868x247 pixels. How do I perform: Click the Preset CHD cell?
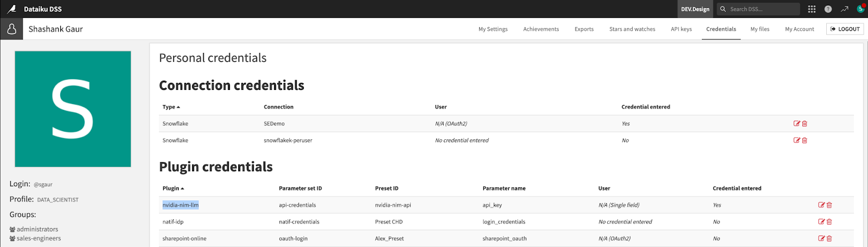click(389, 222)
